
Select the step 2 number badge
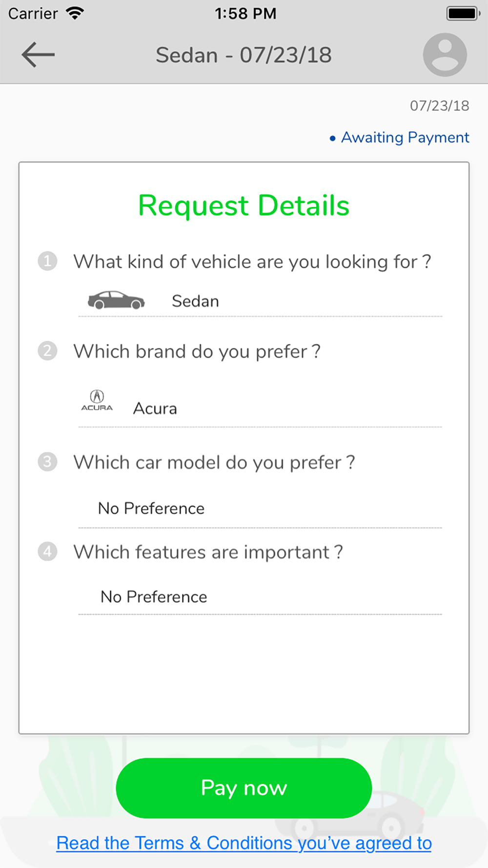pyautogui.click(x=47, y=351)
